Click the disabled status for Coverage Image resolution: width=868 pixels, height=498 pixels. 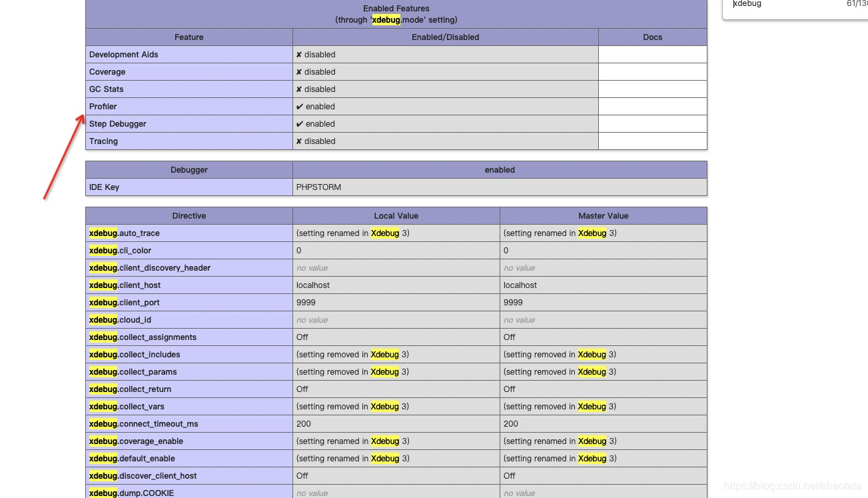(x=316, y=72)
